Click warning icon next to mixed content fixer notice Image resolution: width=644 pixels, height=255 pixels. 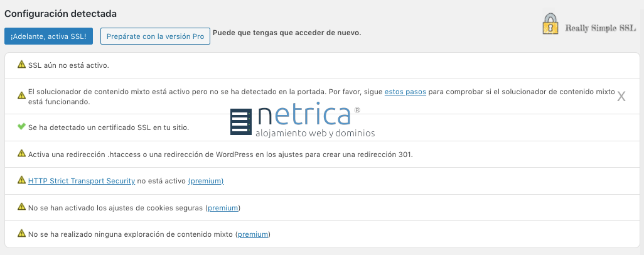pyautogui.click(x=21, y=96)
